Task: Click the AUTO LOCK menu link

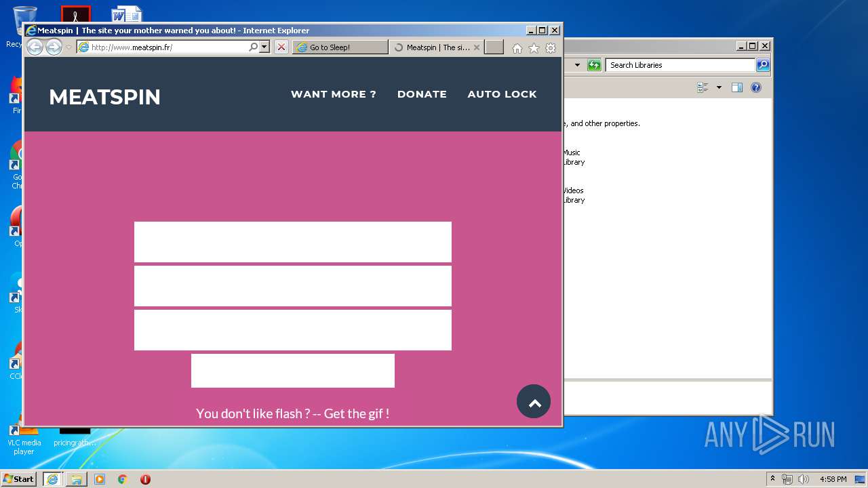Action: click(502, 94)
